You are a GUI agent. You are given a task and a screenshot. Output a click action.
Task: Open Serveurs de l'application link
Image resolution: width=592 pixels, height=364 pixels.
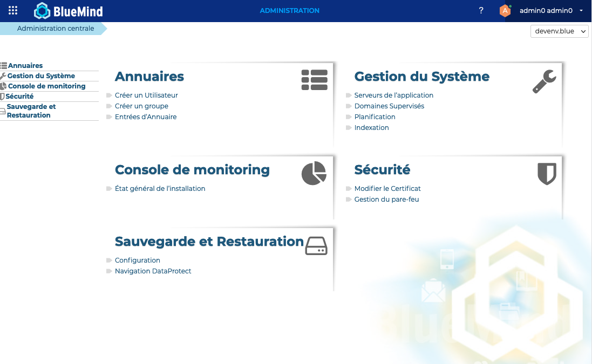point(393,95)
